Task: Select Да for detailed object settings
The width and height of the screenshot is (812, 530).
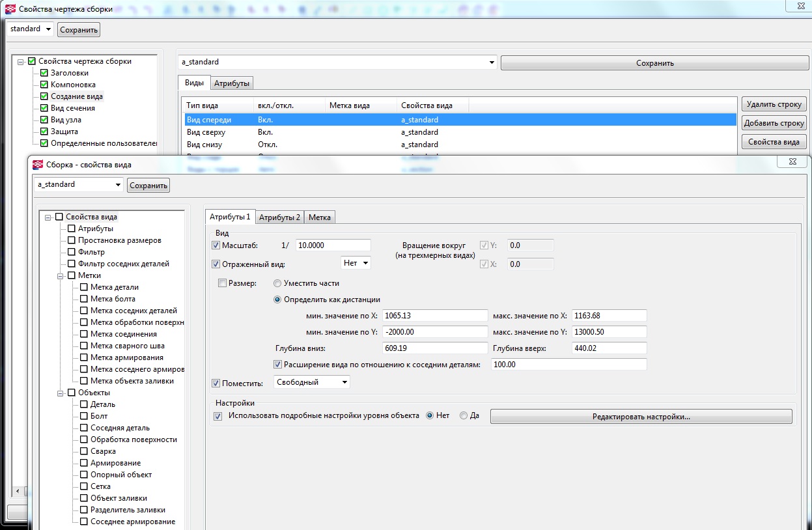Action: [464, 416]
